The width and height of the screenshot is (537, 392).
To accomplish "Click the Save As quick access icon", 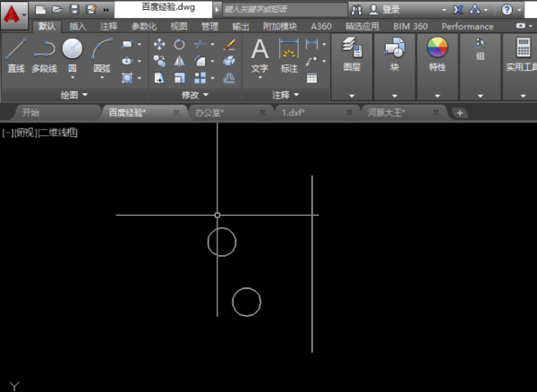I will [x=91, y=10].
